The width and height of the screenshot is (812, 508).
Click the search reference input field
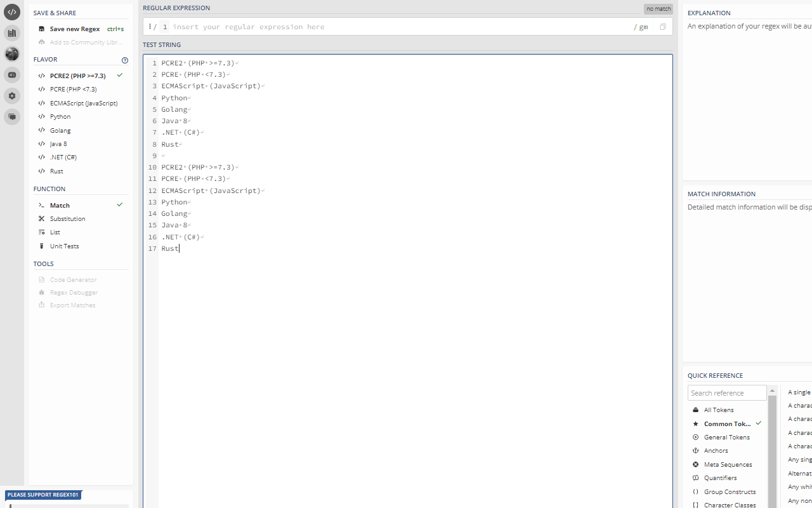(x=727, y=392)
